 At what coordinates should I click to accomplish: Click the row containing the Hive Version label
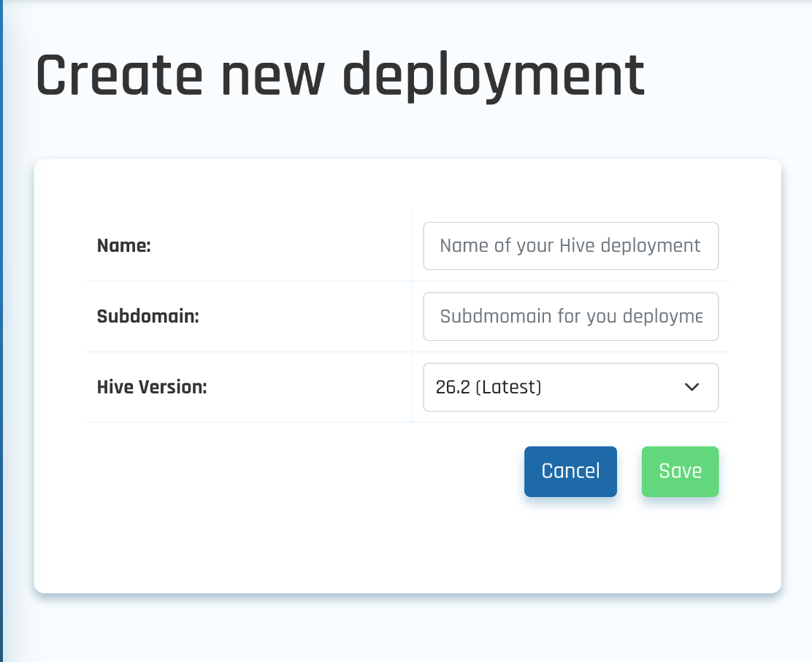(292, 387)
